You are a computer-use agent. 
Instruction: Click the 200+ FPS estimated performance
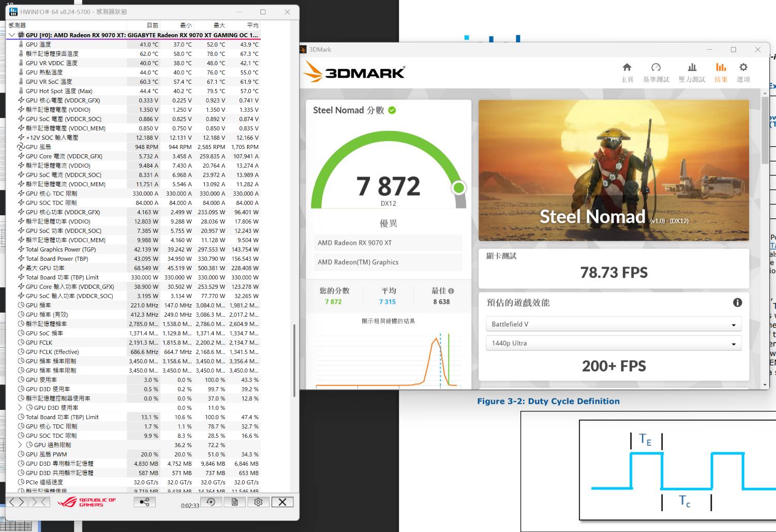pyautogui.click(x=614, y=366)
